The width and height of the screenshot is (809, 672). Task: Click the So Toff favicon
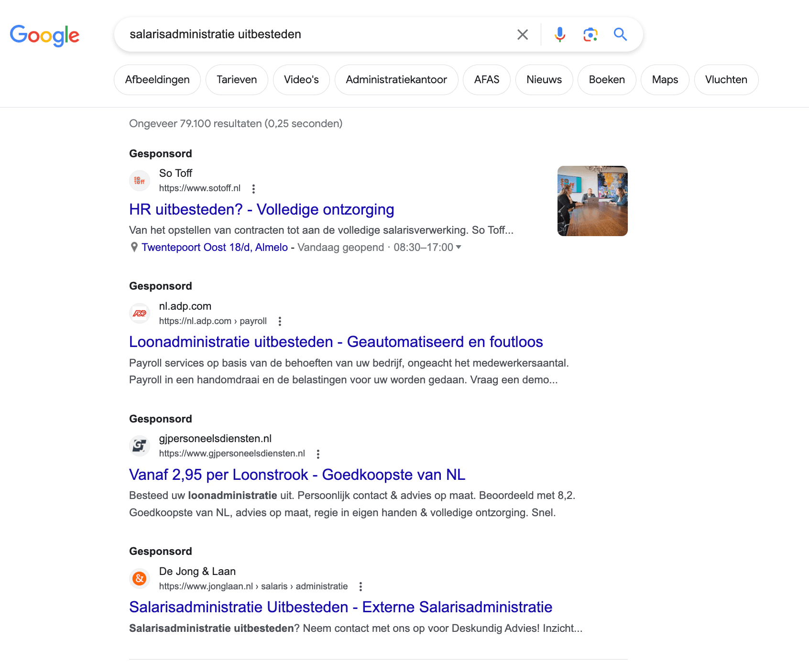[x=140, y=181]
